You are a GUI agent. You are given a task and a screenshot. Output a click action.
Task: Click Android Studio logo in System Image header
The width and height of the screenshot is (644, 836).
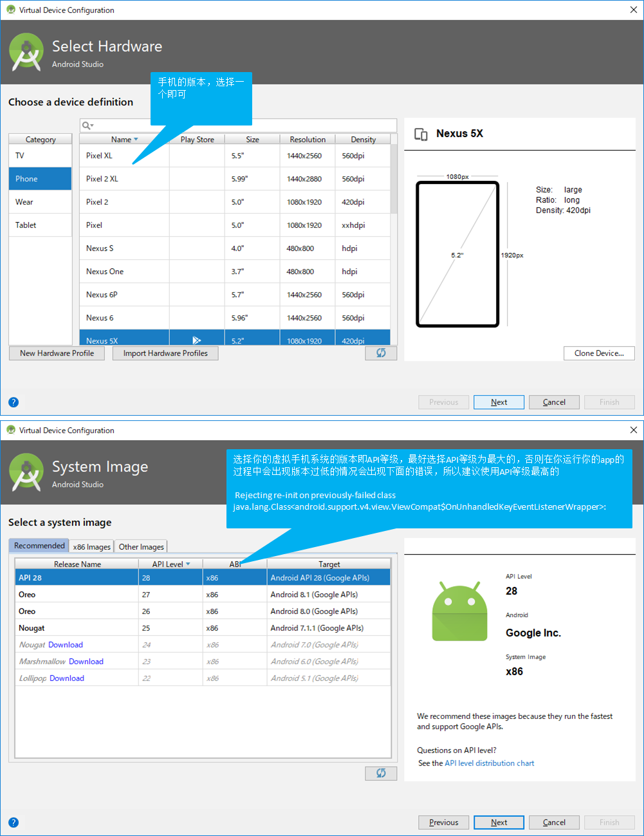click(26, 472)
